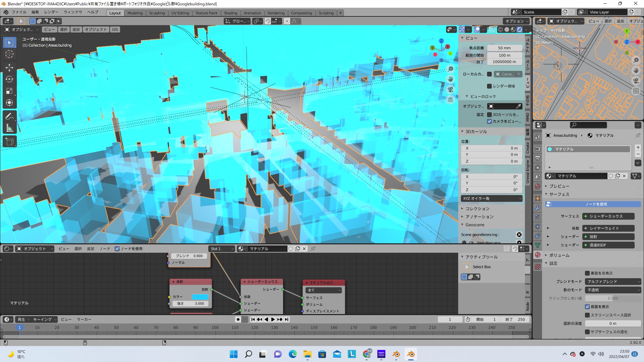This screenshot has width=644, height=362.
Task: Toggle camera view icon in viewport
Action: pos(450,89)
